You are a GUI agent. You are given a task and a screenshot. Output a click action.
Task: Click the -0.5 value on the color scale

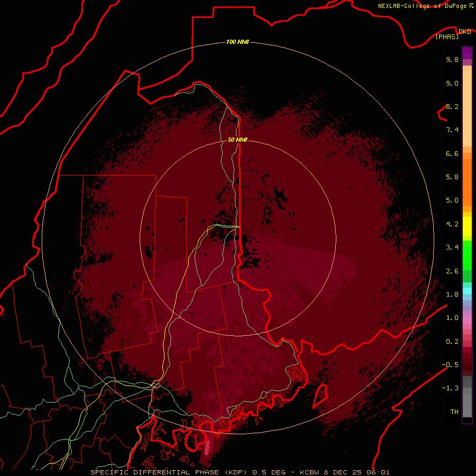click(450, 365)
